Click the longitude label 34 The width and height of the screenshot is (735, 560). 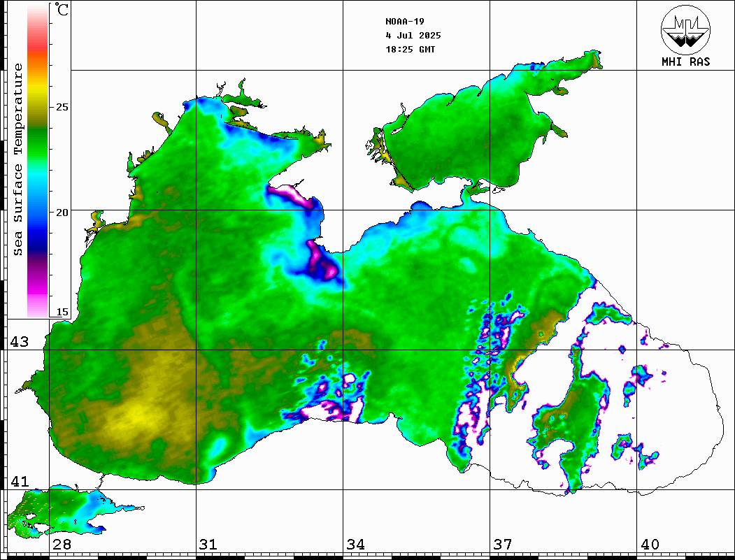pos(356,545)
